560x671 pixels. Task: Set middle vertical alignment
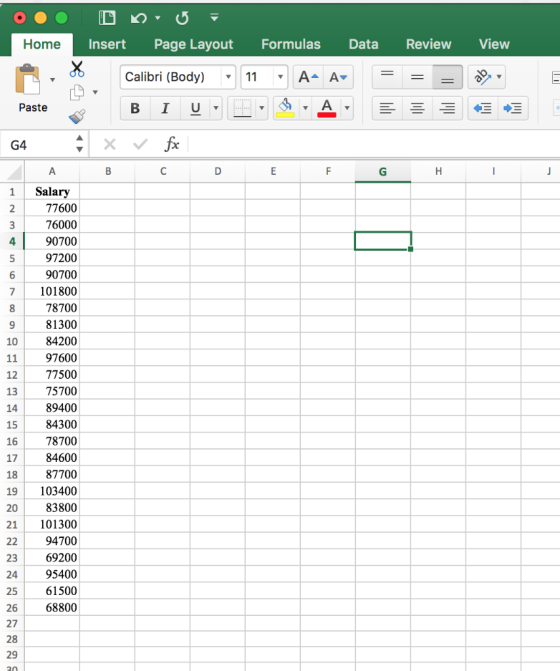(417, 77)
